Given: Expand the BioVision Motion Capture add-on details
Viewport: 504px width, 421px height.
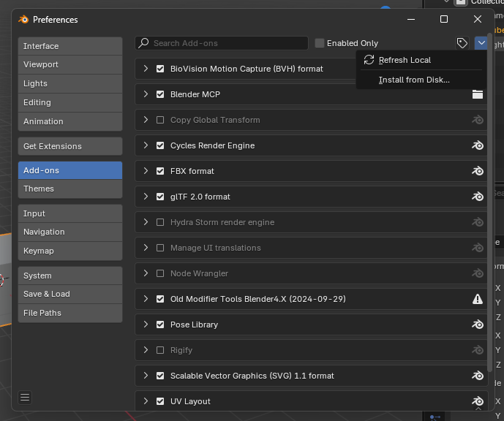Looking at the screenshot, I should pos(146,69).
